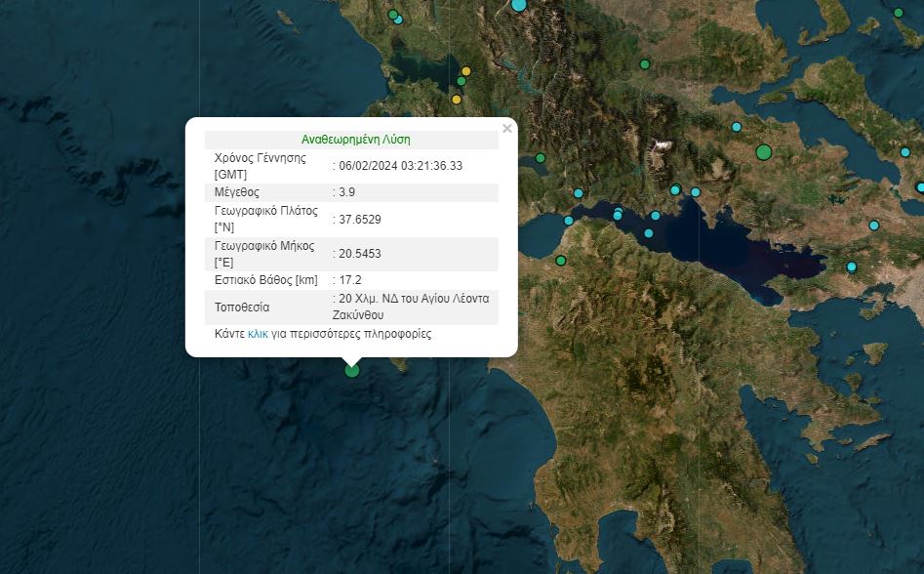Close the earthquake info popup
Screen dimensions: 924x574
(506, 129)
